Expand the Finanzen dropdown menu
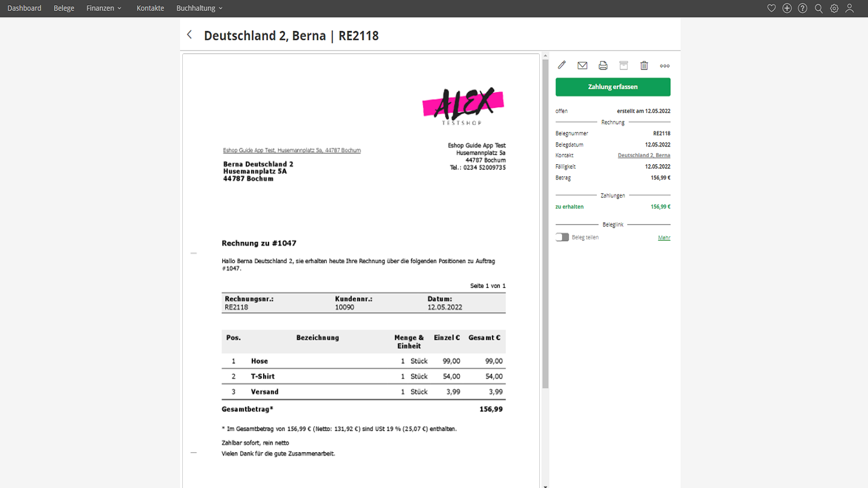This screenshot has width=868, height=488. 104,8
